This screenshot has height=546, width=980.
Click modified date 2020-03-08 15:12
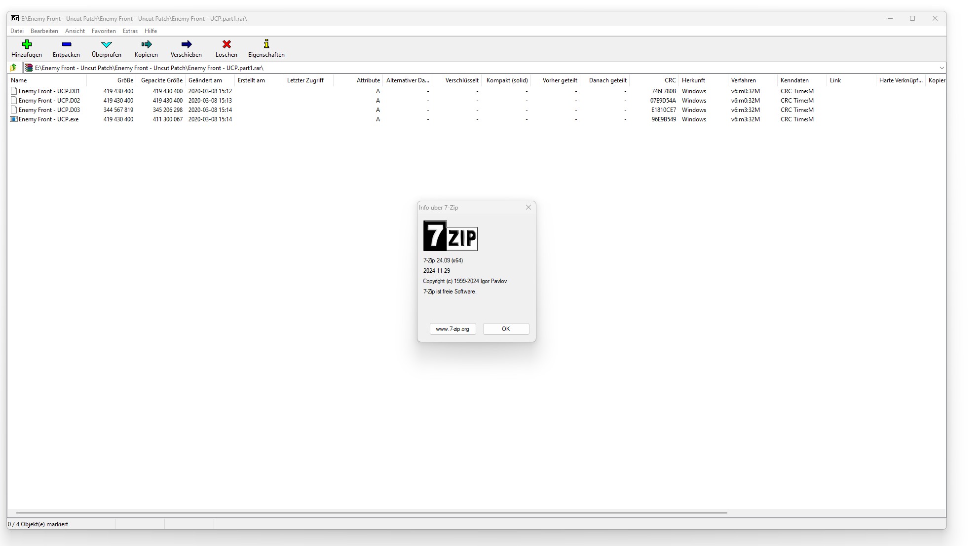tap(210, 91)
